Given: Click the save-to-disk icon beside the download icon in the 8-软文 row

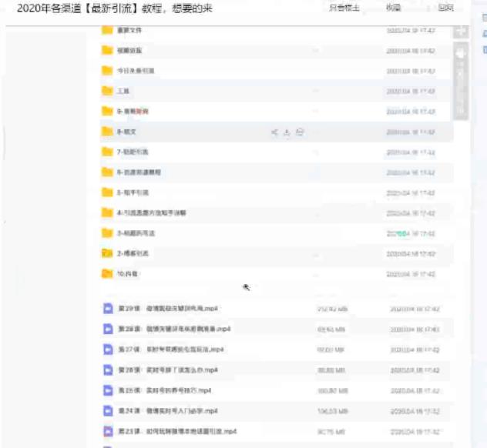Looking at the screenshot, I should [x=300, y=132].
